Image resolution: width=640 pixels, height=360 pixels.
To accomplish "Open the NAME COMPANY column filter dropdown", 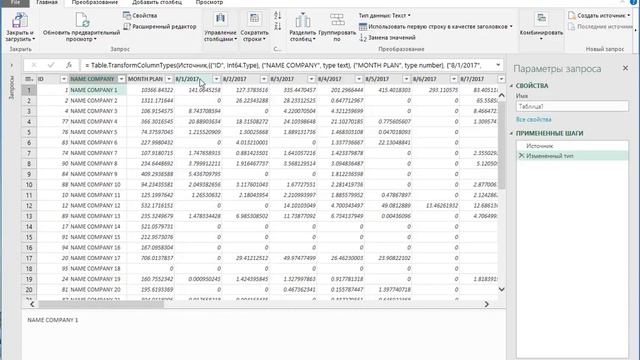I will [x=121, y=79].
